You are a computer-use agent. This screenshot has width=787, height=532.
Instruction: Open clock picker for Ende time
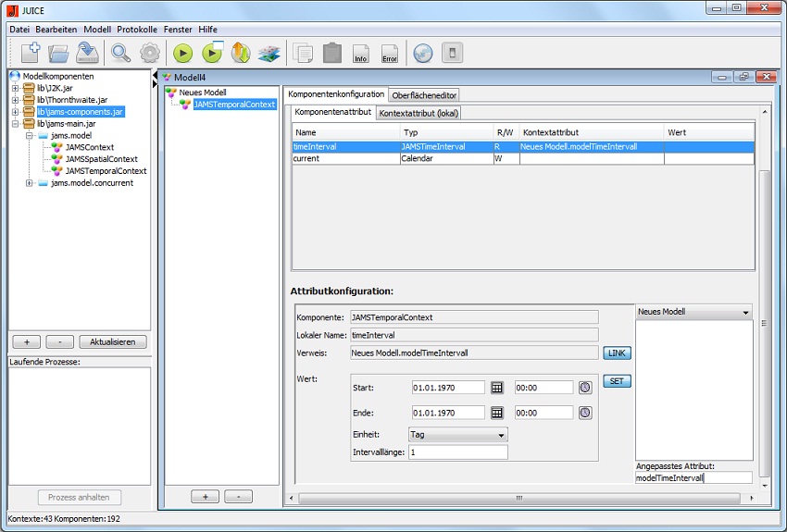click(585, 413)
